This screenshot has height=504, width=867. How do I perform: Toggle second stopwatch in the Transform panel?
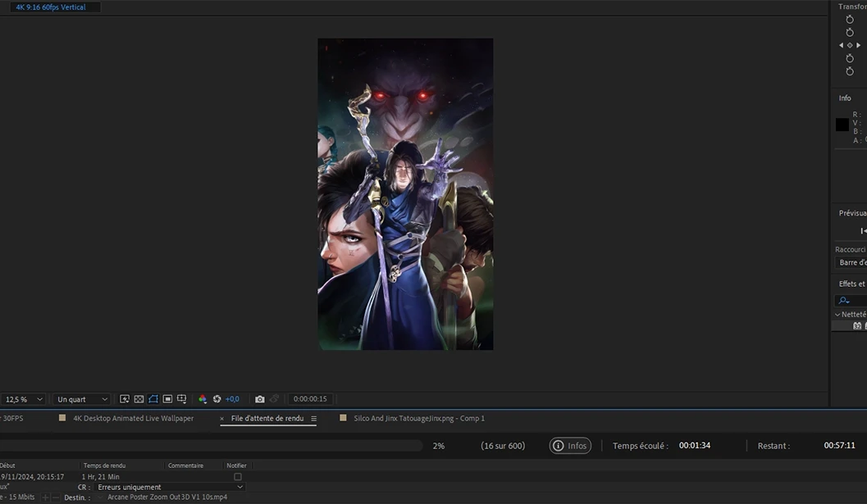(x=850, y=32)
